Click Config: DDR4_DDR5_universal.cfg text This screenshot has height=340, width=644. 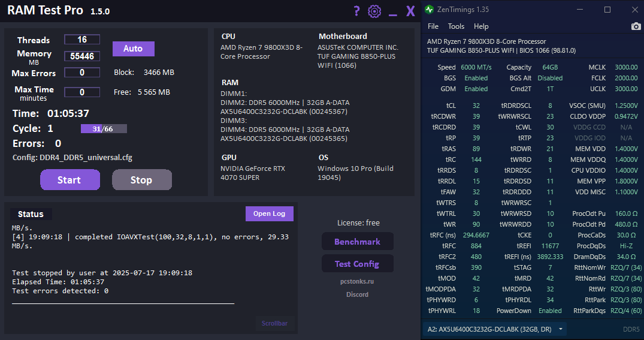72,158
